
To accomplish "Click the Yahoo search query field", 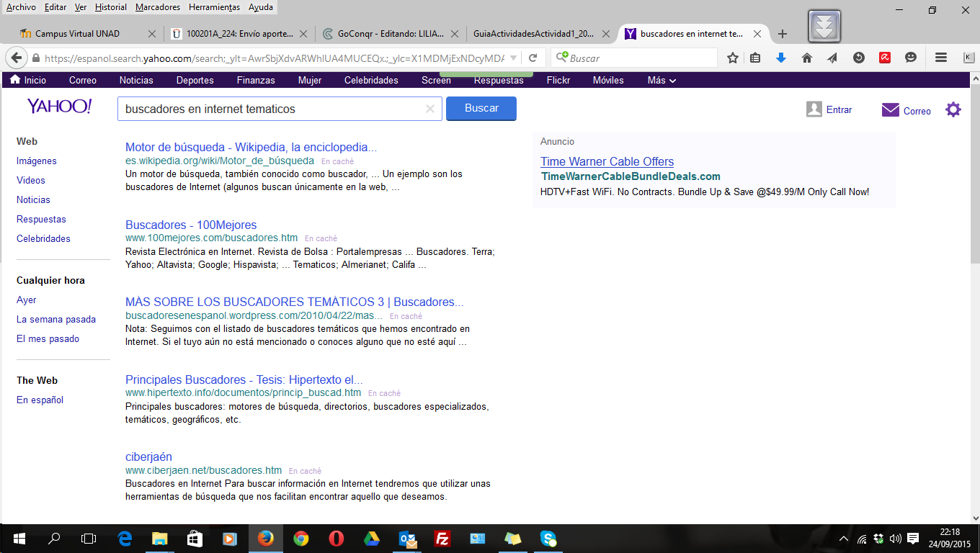I will [272, 109].
